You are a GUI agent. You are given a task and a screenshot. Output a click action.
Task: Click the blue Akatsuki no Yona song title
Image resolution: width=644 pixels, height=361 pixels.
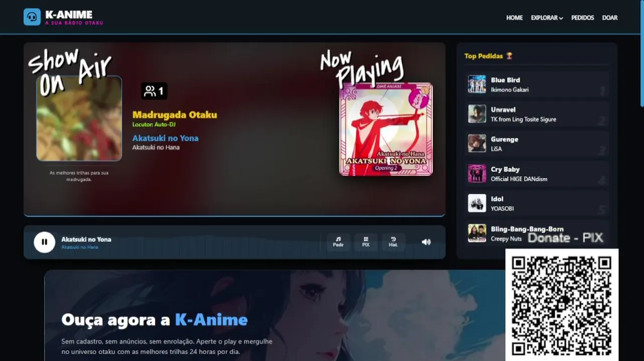coord(166,138)
